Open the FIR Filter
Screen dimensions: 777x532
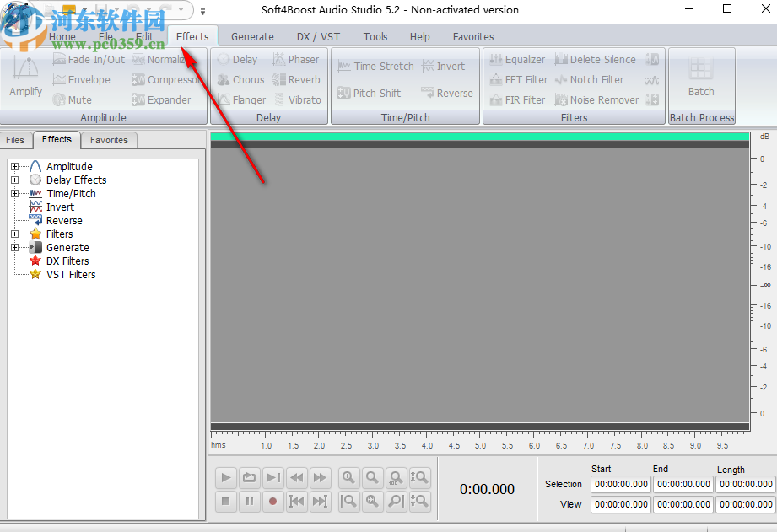coord(517,100)
